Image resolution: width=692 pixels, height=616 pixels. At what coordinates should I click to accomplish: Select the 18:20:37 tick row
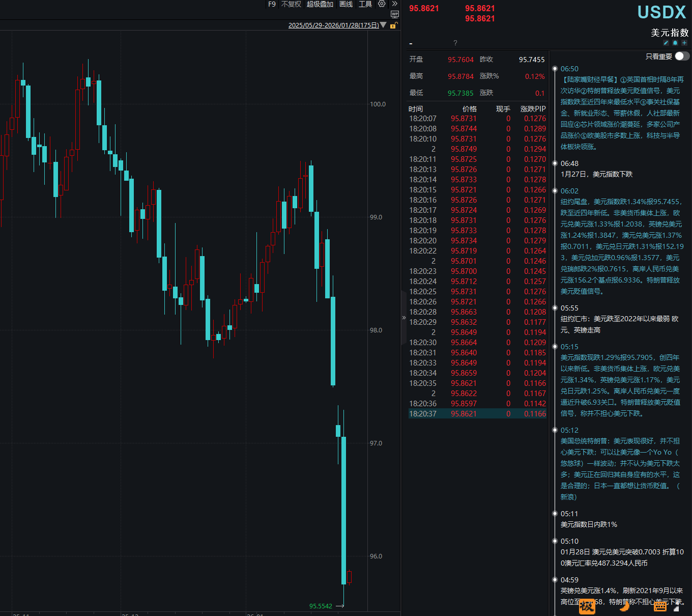pyautogui.click(x=477, y=414)
